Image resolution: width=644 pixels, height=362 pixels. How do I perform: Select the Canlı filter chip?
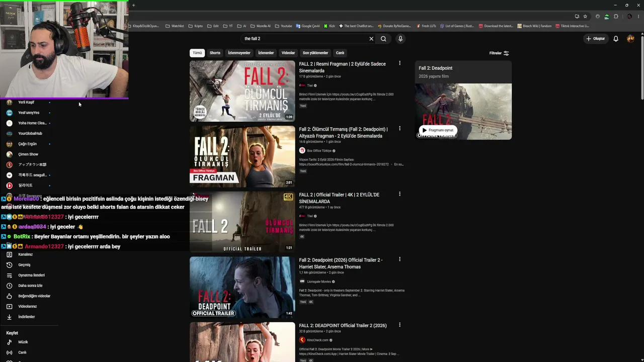340,53
